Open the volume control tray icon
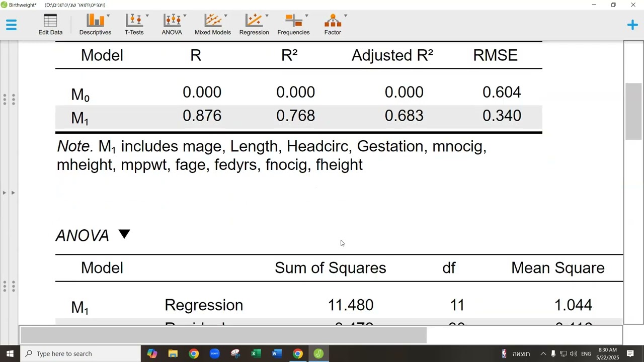Image resolution: width=644 pixels, height=362 pixels. (574, 353)
